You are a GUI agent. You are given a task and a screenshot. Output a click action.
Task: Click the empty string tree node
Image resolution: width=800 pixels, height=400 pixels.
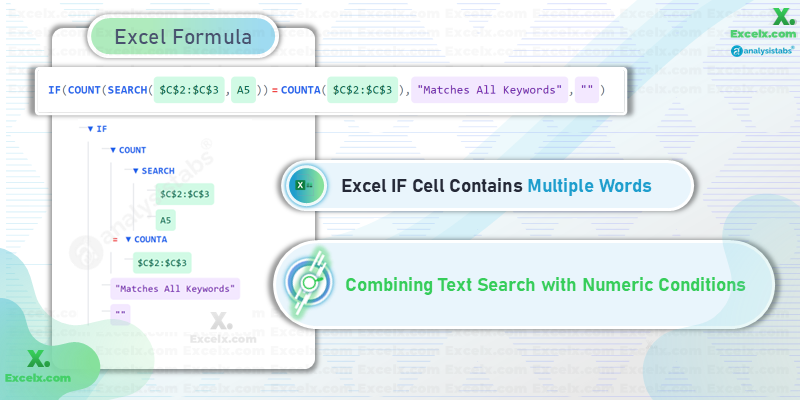120,315
